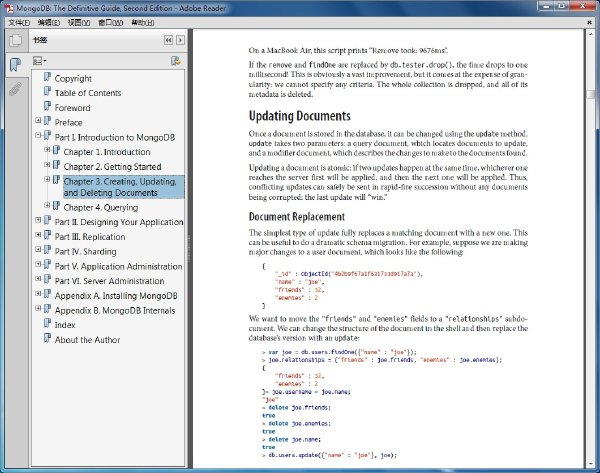
Task: Click the Document Replacement heading
Action: pos(297,217)
